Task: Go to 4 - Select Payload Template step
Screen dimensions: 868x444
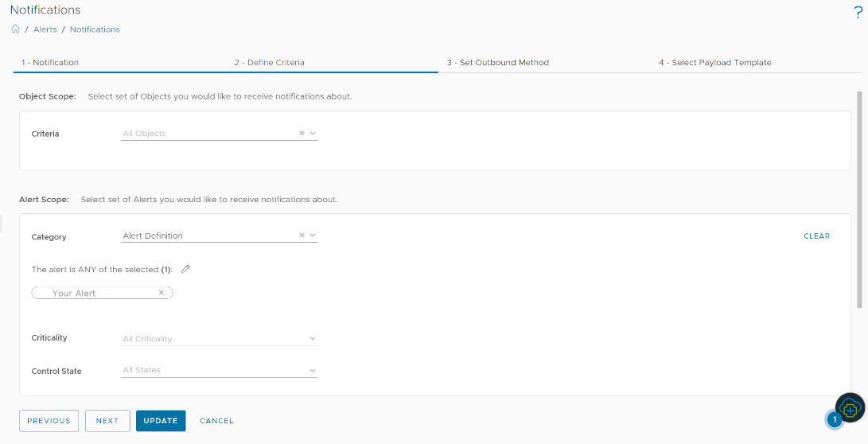Action: click(714, 63)
